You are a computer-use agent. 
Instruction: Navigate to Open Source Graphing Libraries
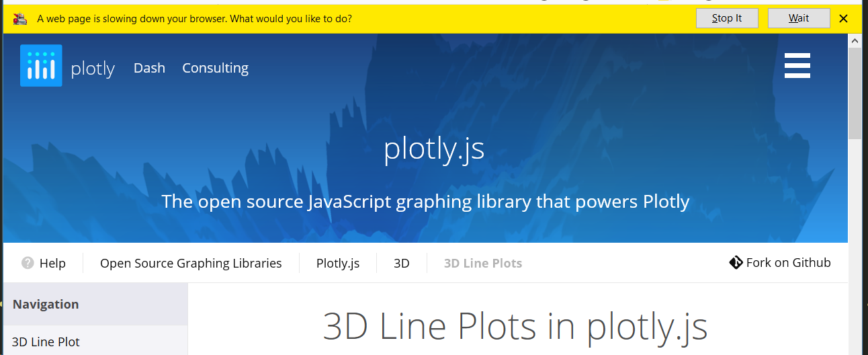(191, 263)
